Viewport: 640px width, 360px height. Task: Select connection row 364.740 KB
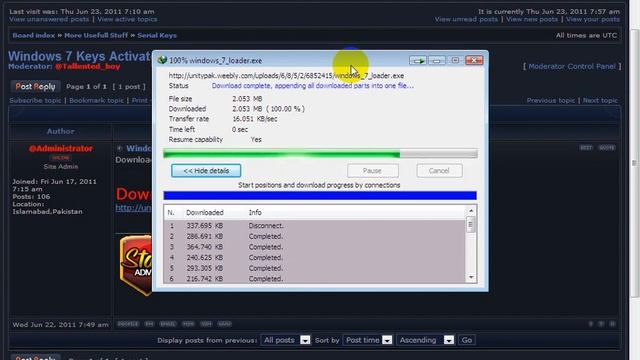coord(314,247)
